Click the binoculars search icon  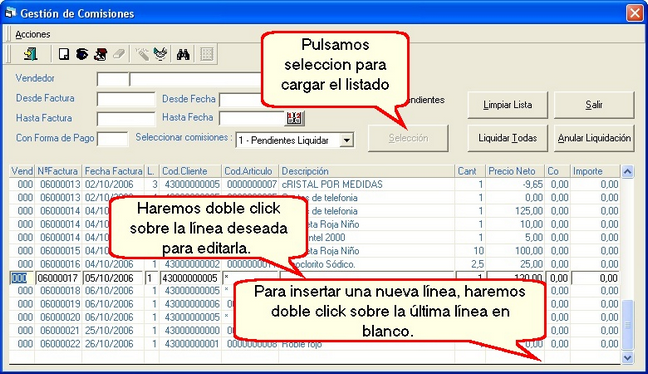(183, 54)
